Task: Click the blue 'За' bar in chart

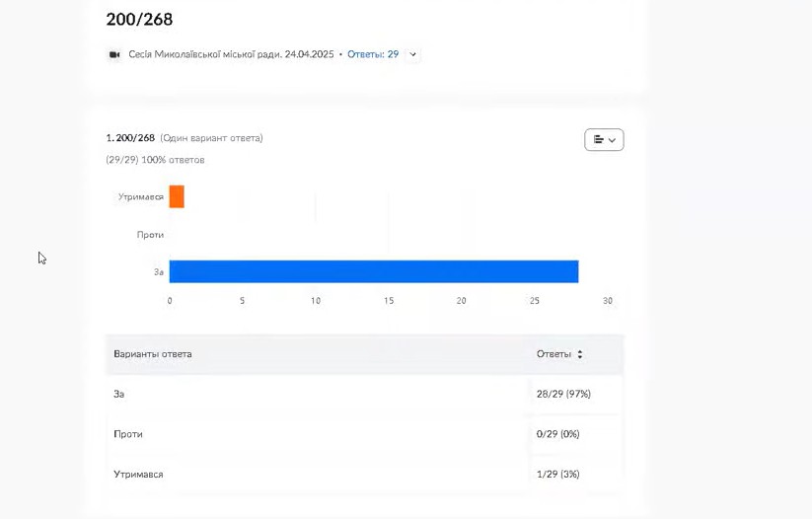Action: click(x=373, y=271)
